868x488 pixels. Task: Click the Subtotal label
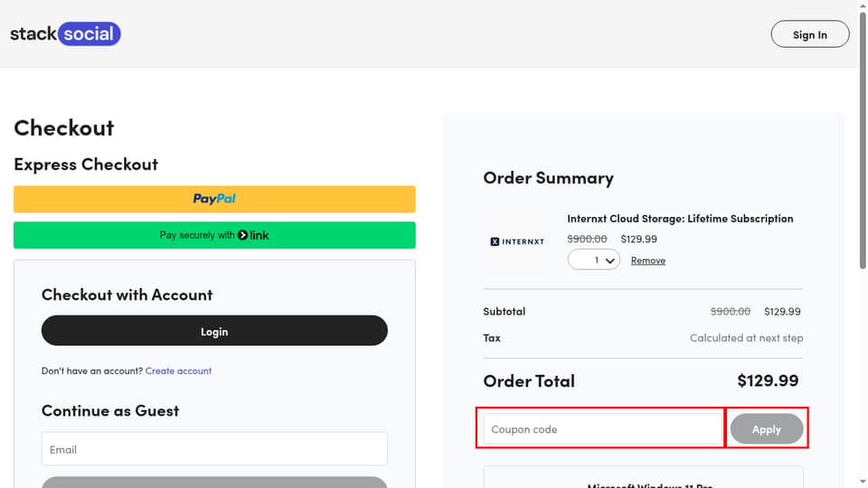coord(505,311)
